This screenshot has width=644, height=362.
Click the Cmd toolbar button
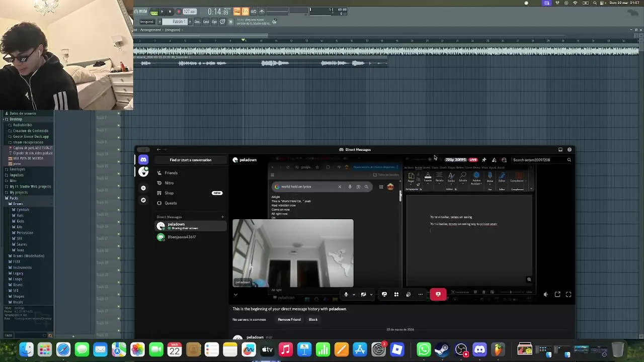(x=206, y=22)
